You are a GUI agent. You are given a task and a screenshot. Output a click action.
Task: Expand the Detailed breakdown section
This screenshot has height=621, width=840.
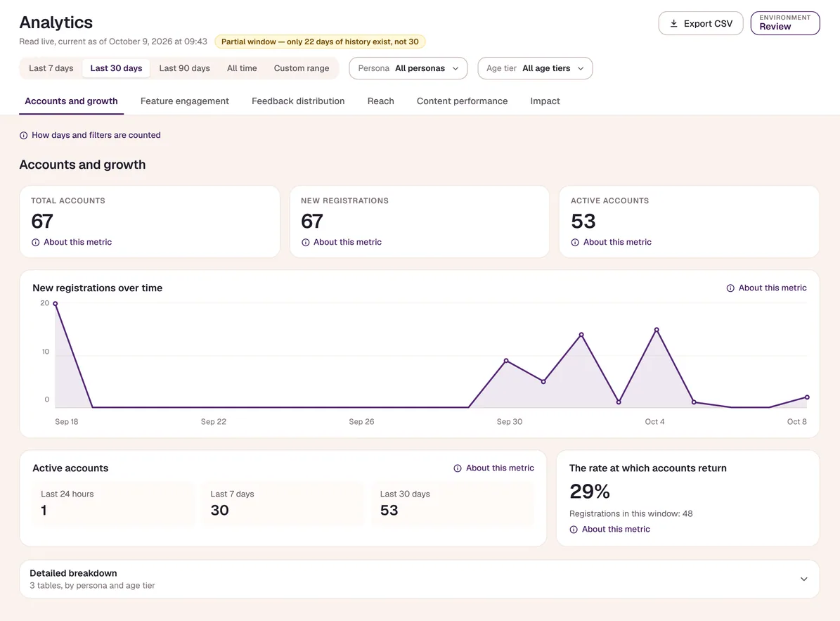[x=420, y=580]
